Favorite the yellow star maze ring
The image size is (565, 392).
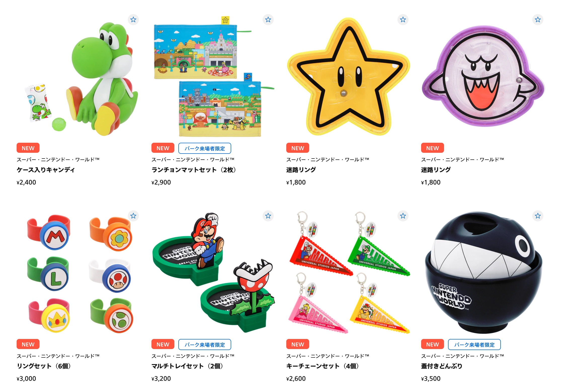point(403,20)
